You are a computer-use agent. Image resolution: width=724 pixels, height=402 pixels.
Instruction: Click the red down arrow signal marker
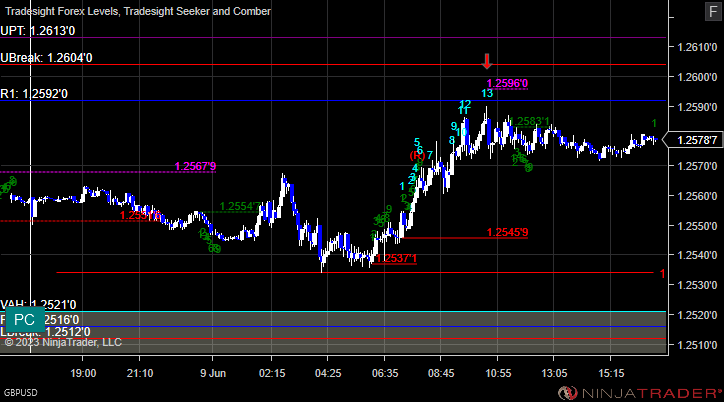487,61
